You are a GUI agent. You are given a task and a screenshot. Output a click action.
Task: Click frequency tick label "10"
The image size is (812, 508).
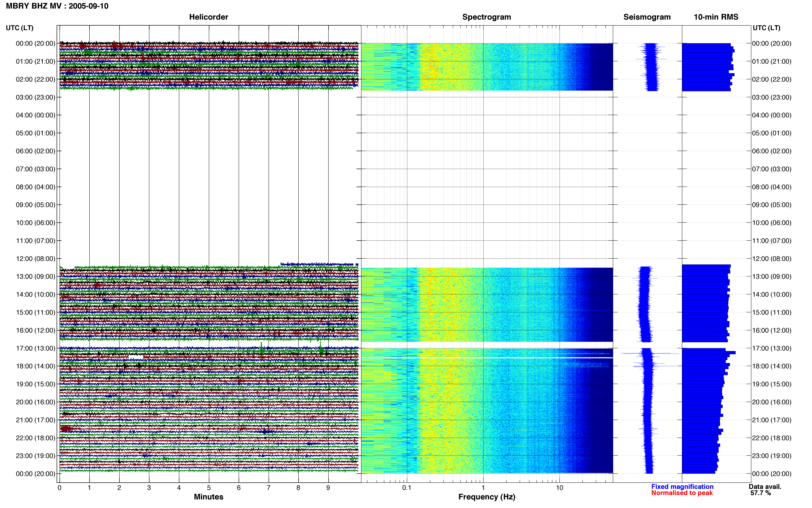click(x=559, y=488)
